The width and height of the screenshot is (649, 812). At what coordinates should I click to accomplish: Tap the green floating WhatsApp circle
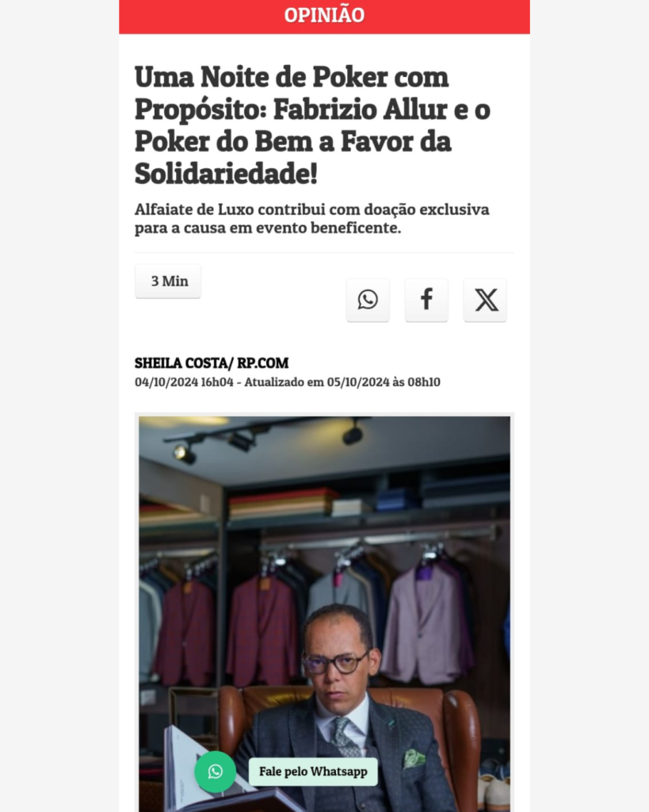coord(216,772)
